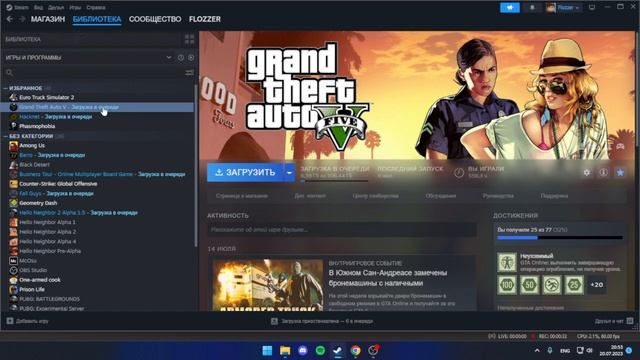Open the friends chat icon at bottom right
The image size is (640, 360).
(630, 321)
